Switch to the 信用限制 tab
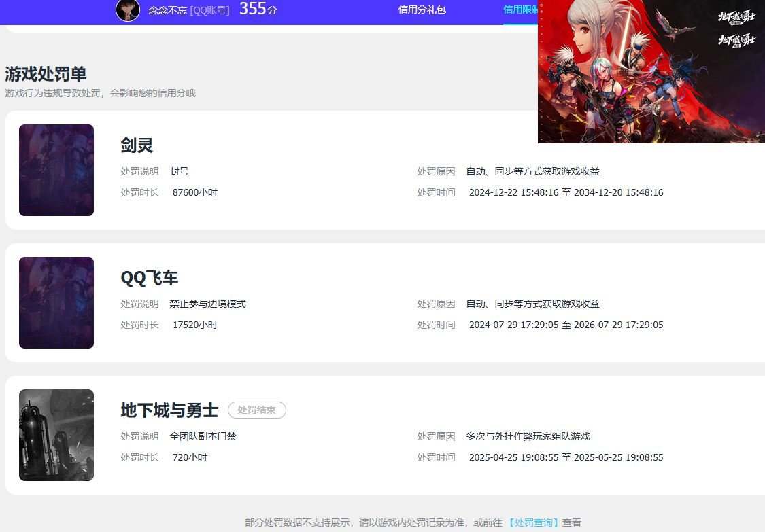The height and width of the screenshot is (532, 765). [x=520, y=10]
